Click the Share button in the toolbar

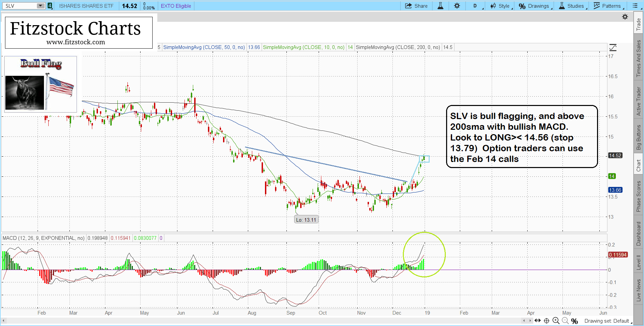coord(416,6)
